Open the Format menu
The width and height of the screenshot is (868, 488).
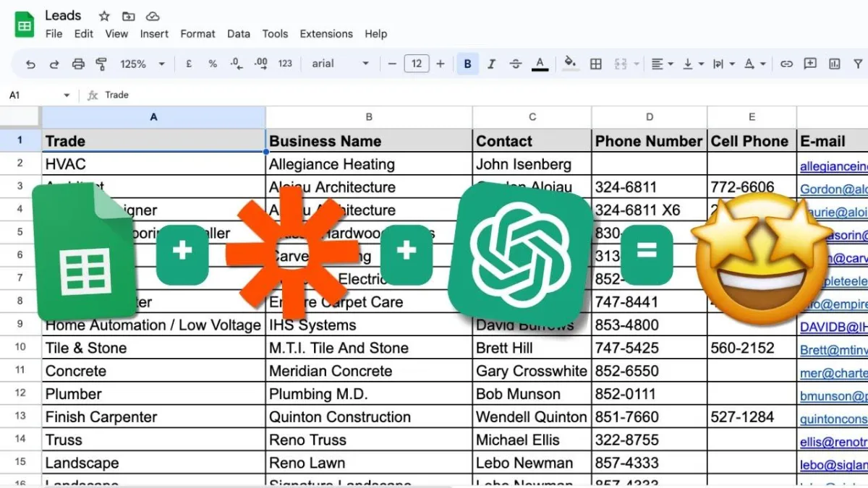click(x=197, y=34)
